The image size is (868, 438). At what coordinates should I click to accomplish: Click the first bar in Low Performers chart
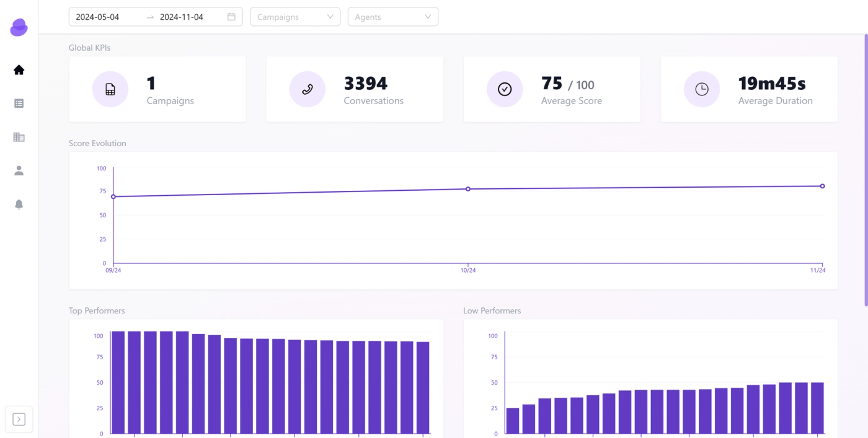513,421
